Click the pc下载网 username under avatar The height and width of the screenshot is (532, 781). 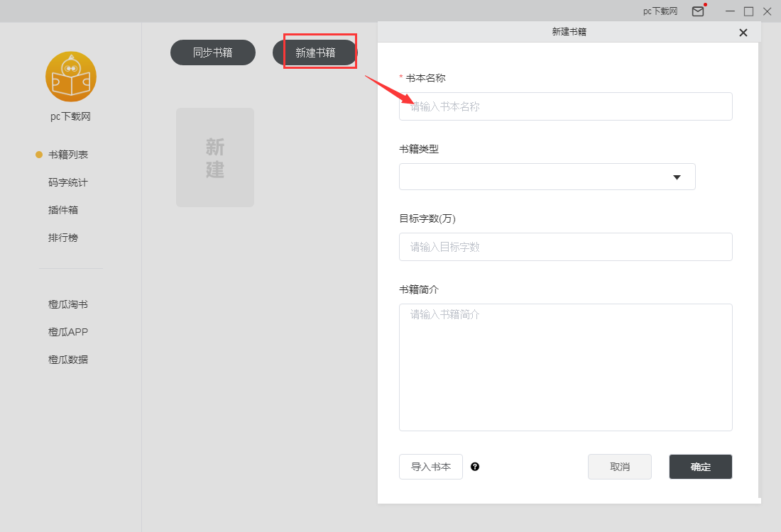(x=70, y=116)
